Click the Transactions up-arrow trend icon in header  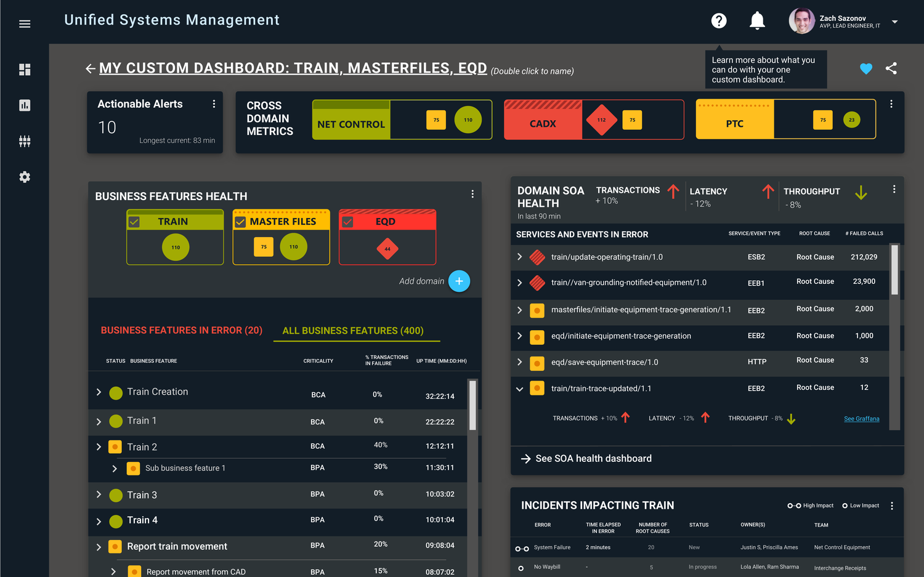(x=673, y=192)
